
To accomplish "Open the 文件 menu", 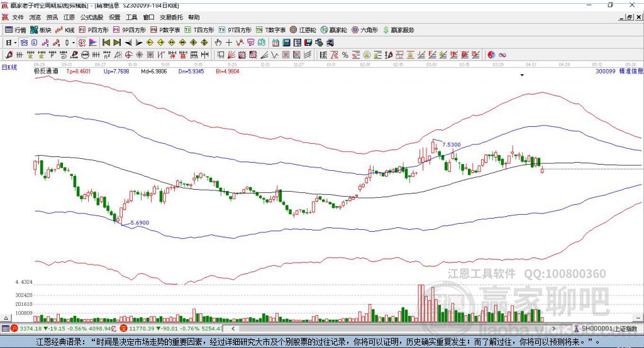I will click(18, 17).
